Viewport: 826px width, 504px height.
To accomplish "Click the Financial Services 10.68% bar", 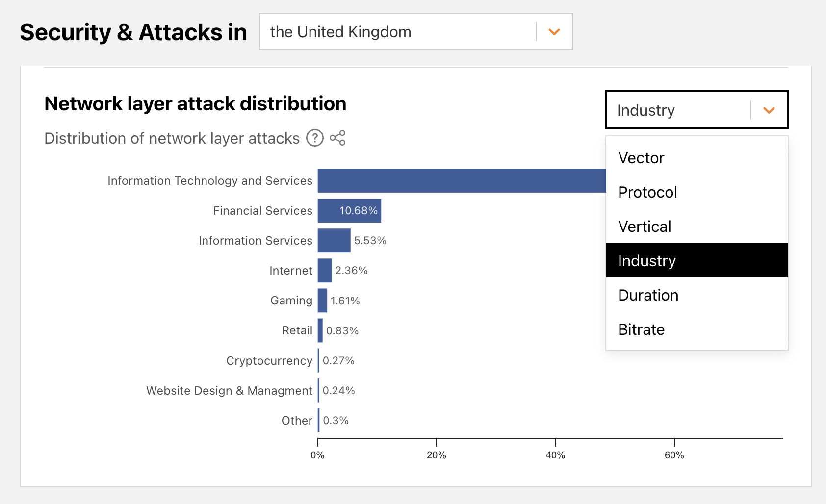I will pos(349,211).
